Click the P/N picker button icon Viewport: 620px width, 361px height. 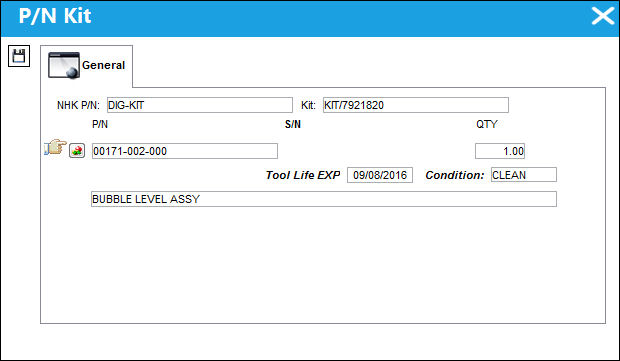[x=77, y=151]
